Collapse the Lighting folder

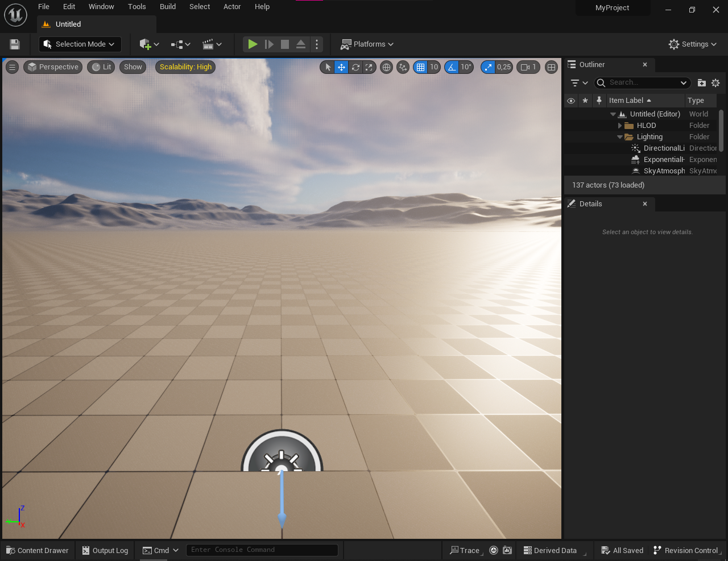click(x=620, y=137)
